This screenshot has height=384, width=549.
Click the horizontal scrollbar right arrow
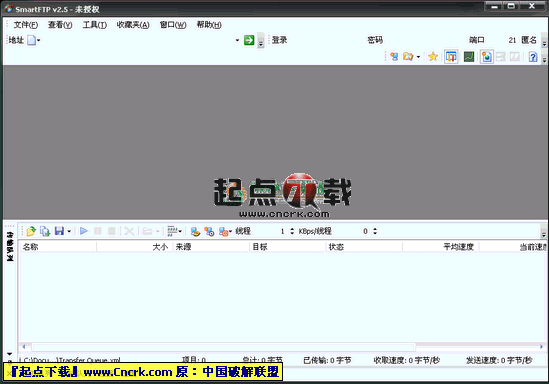(x=541, y=347)
